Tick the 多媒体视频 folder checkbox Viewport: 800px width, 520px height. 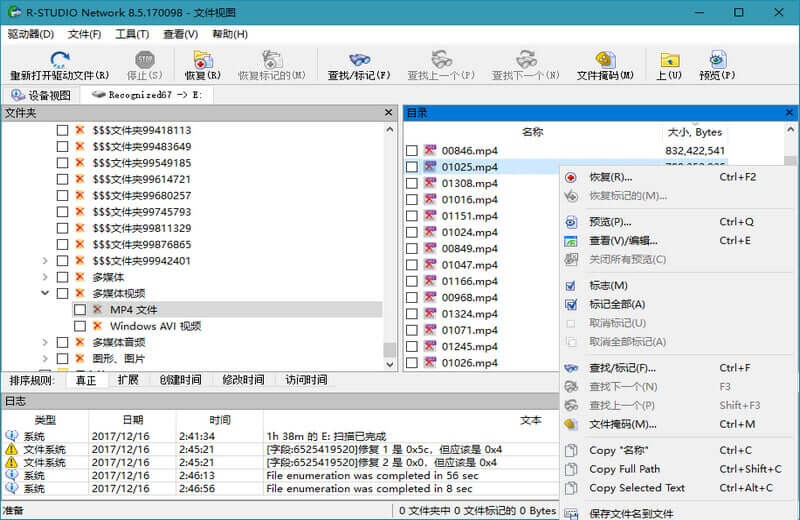click(x=62, y=293)
